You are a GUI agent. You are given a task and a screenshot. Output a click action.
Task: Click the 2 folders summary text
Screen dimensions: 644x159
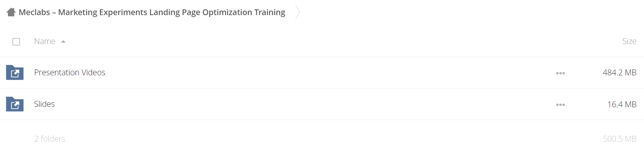(50, 139)
